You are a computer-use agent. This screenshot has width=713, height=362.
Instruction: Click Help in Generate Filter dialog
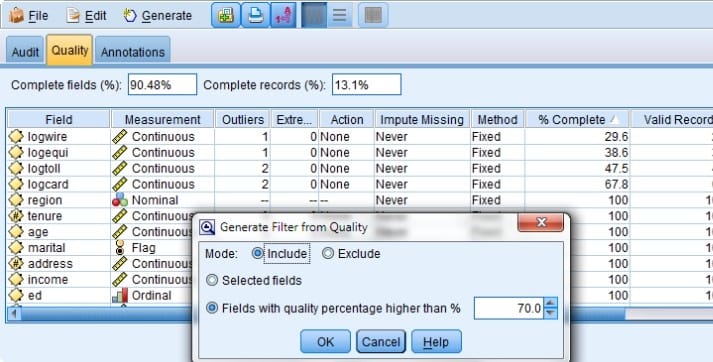pos(436,342)
